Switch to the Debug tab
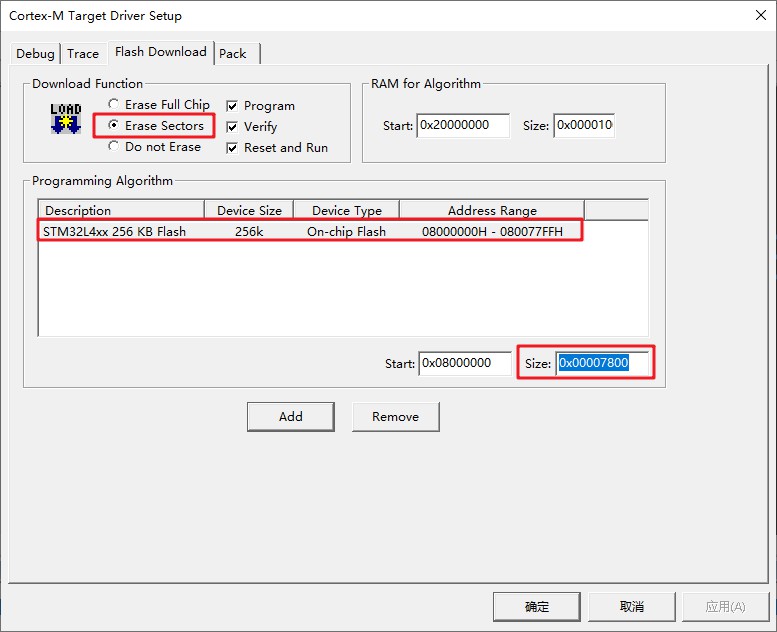 (35, 54)
